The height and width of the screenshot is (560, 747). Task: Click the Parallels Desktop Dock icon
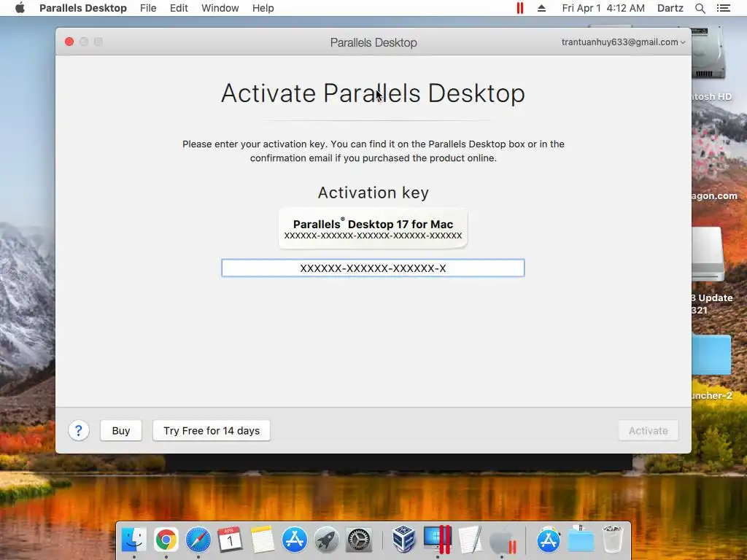pos(437,540)
